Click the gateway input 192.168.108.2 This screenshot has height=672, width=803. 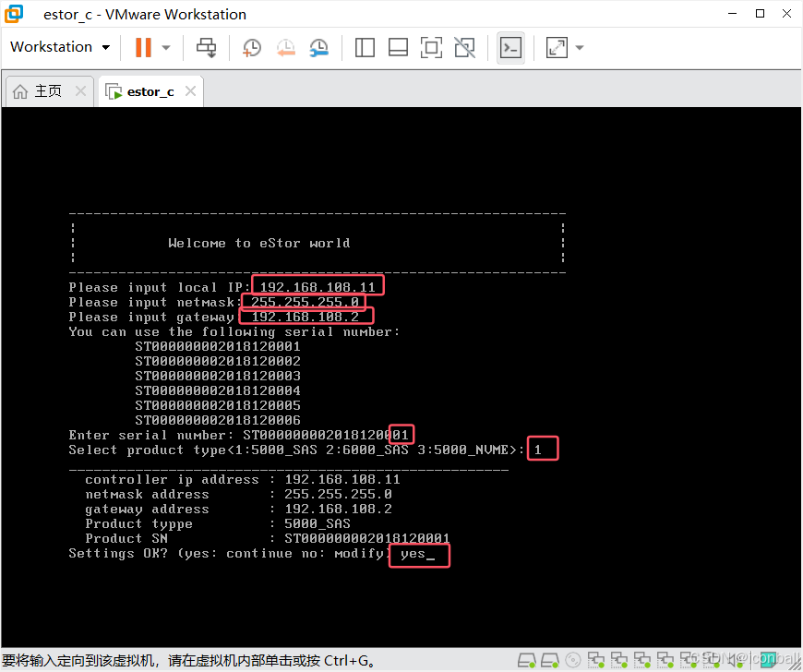click(x=306, y=317)
